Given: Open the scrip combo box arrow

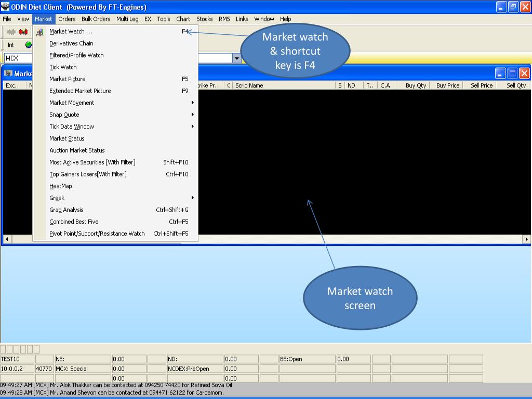Looking at the screenshot, I should click(236, 58).
